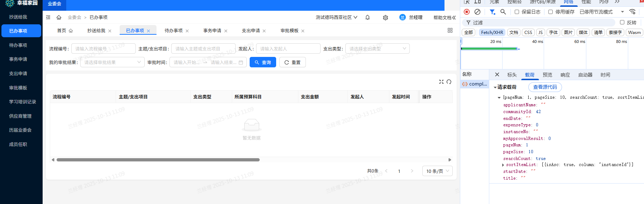Click the horizontal table scrollbar
The image size is (644, 204).
158,160
